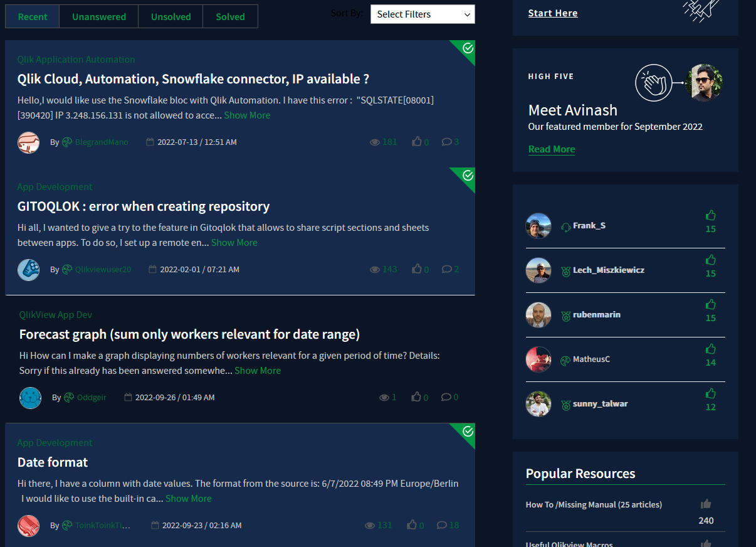Switch to the Recent tab
756x547 pixels.
[x=33, y=16]
